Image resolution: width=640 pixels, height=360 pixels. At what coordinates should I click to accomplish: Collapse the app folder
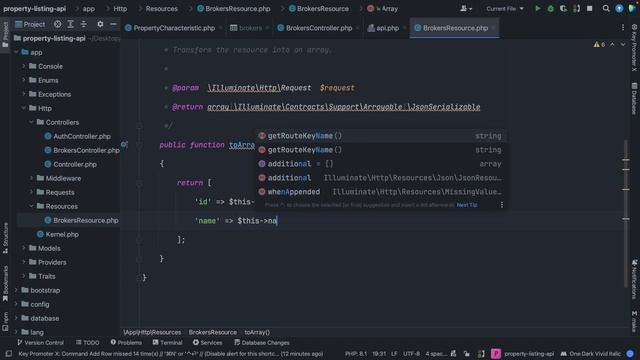tap(16, 52)
